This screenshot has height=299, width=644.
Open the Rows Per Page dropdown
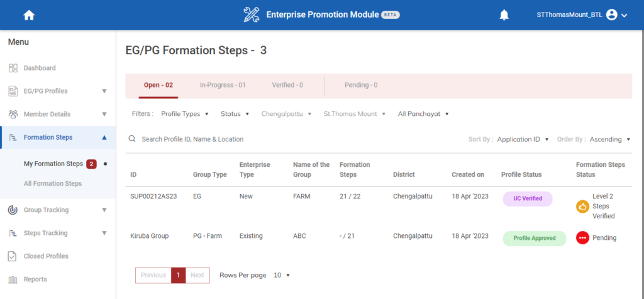coord(282,275)
